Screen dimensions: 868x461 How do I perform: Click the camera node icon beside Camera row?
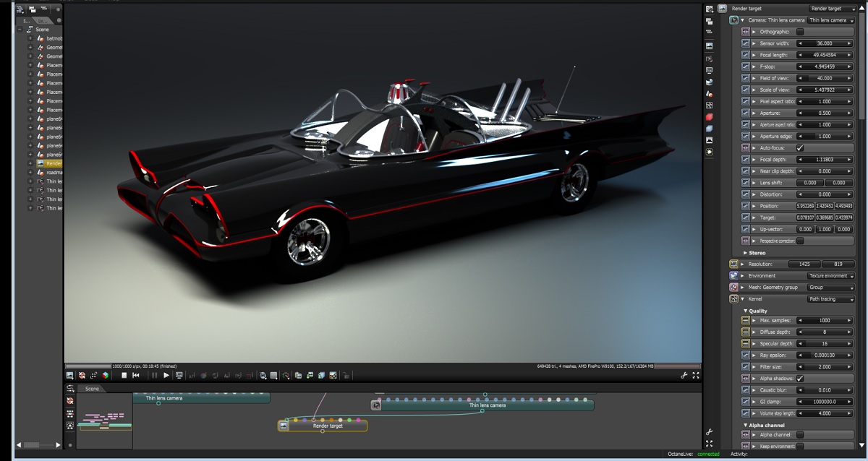click(733, 20)
